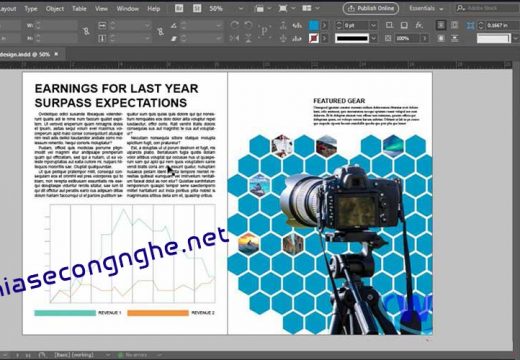The height and width of the screenshot is (360, 520).
Task: Click the stroke color swatch
Action: pyautogui.click(x=314, y=39)
